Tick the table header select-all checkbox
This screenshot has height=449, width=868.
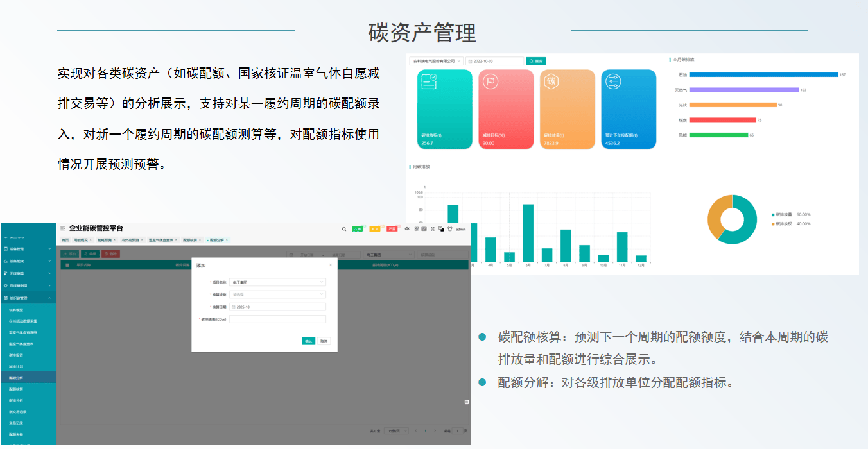67,264
